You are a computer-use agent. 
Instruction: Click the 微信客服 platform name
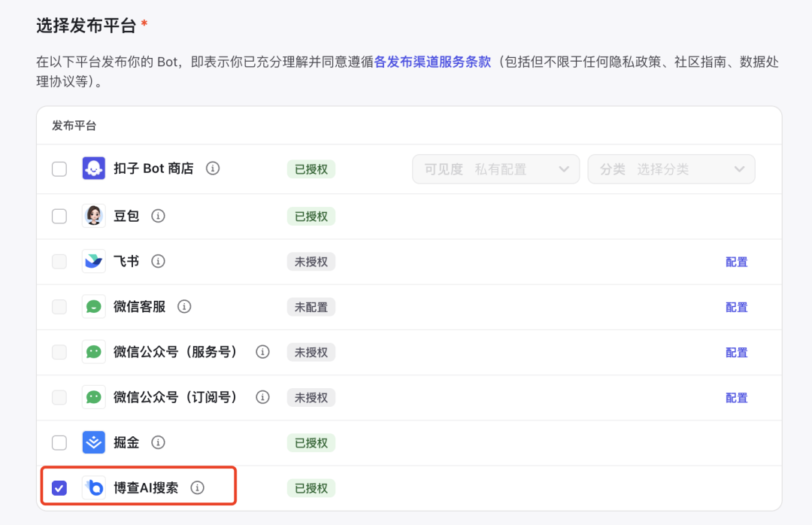140,307
